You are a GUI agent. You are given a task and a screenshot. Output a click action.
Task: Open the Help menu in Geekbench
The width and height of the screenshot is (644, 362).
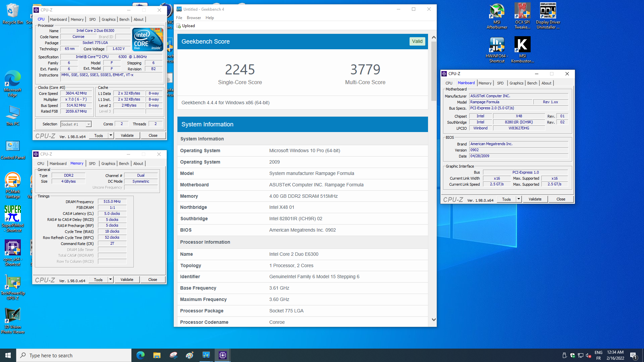(210, 18)
